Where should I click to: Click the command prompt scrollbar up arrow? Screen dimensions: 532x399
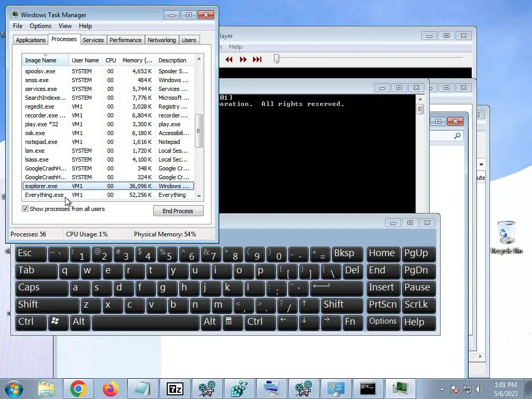[420, 99]
